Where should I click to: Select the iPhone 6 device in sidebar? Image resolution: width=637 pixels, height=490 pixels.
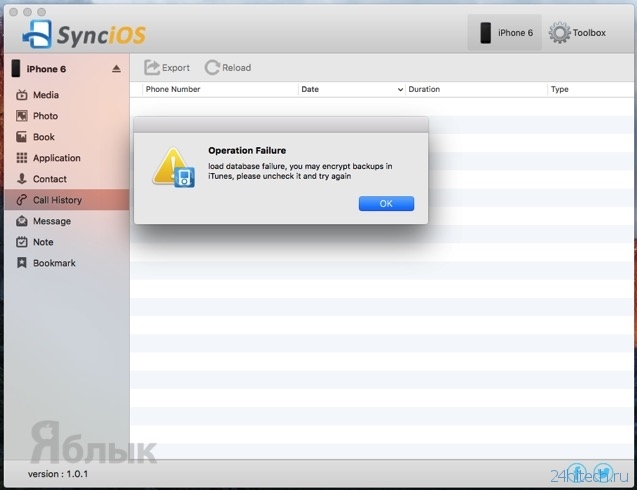pos(67,69)
